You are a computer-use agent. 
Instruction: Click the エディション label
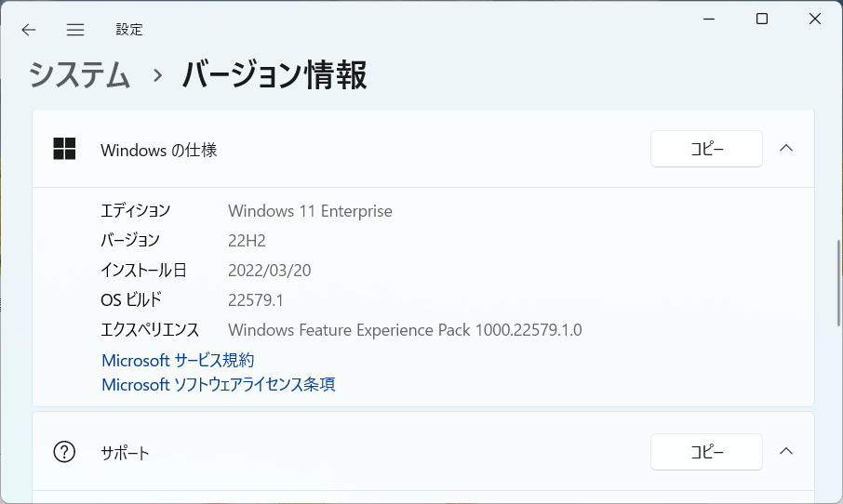coord(136,211)
